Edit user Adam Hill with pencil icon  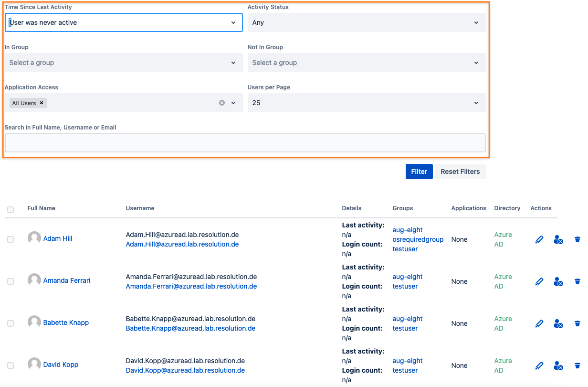[539, 239]
